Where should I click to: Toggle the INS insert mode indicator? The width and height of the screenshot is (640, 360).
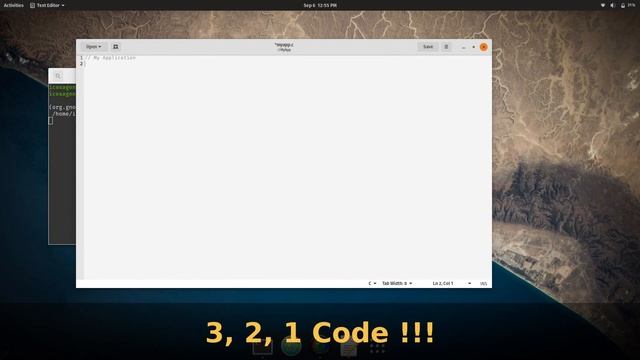pyautogui.click(x=483, y=283)
